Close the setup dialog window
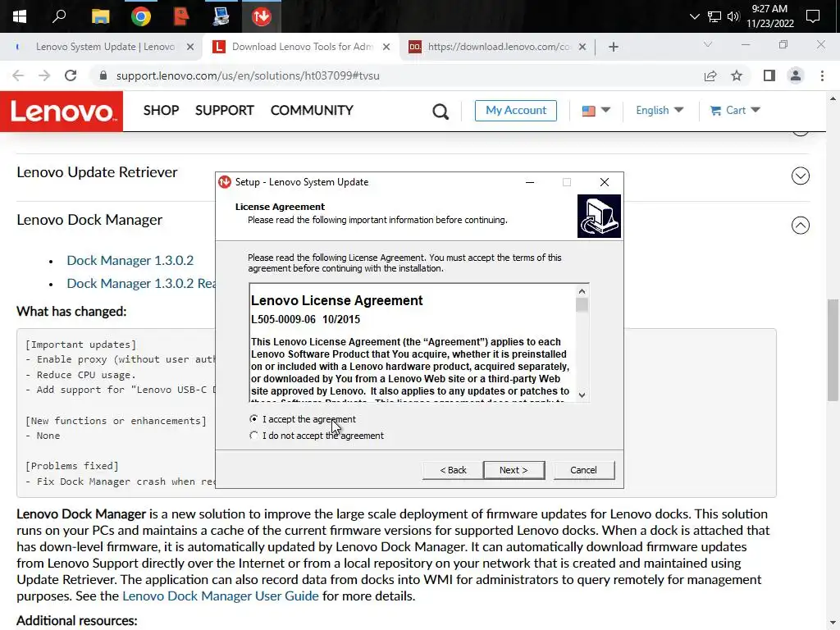 click(605, 182)
